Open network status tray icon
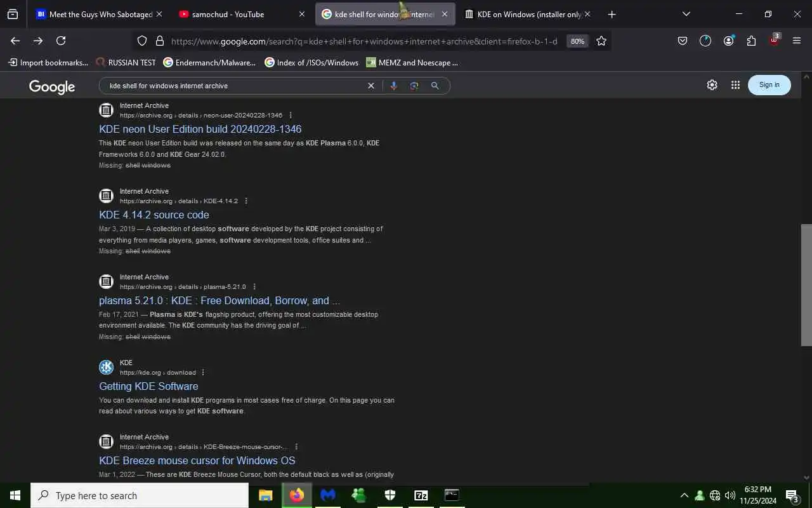 click(x=715, y=495)
